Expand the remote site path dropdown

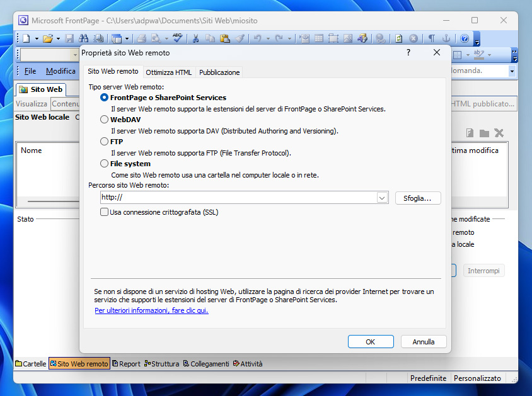pos(382,198)
